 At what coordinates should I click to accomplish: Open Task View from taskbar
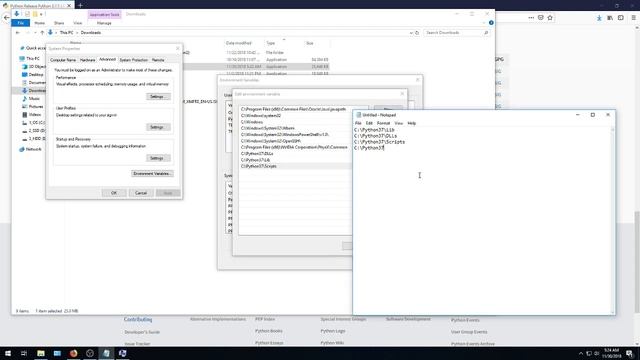click(24, 353)
